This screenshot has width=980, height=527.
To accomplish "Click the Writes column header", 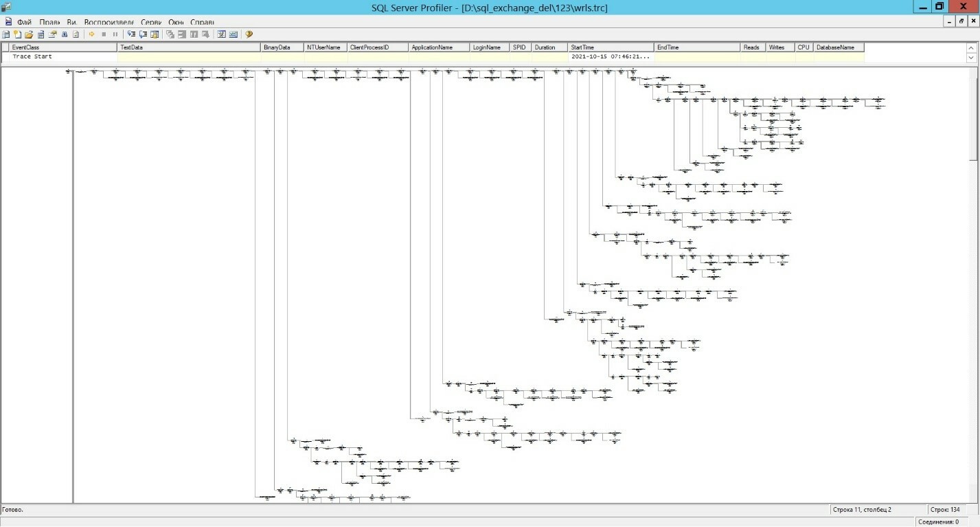I will click(x=781, y=47).
